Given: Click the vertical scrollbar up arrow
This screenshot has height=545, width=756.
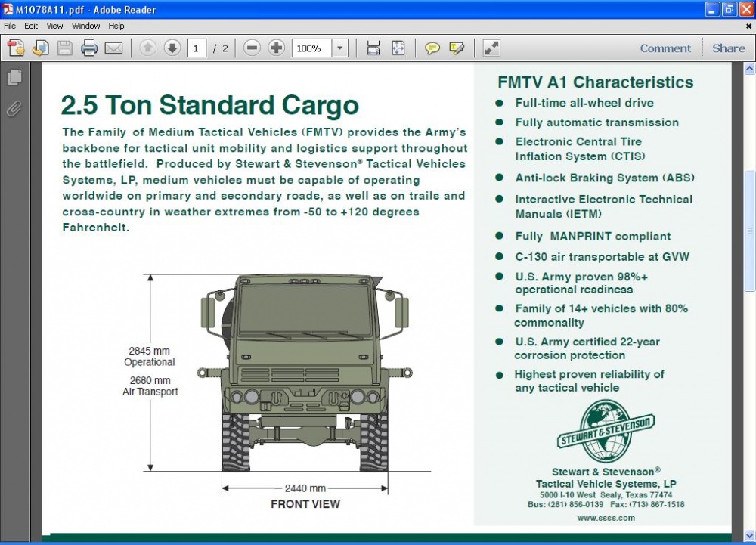Looking at the screenshot, I should (x=750, y=69).
